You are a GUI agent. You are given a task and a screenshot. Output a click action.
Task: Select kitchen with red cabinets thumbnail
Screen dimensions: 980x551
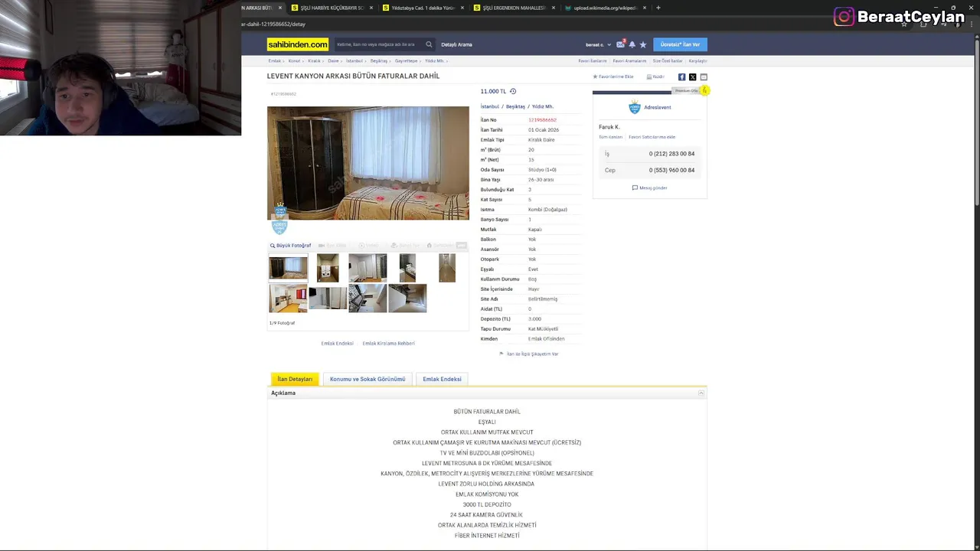click(288, 298)
